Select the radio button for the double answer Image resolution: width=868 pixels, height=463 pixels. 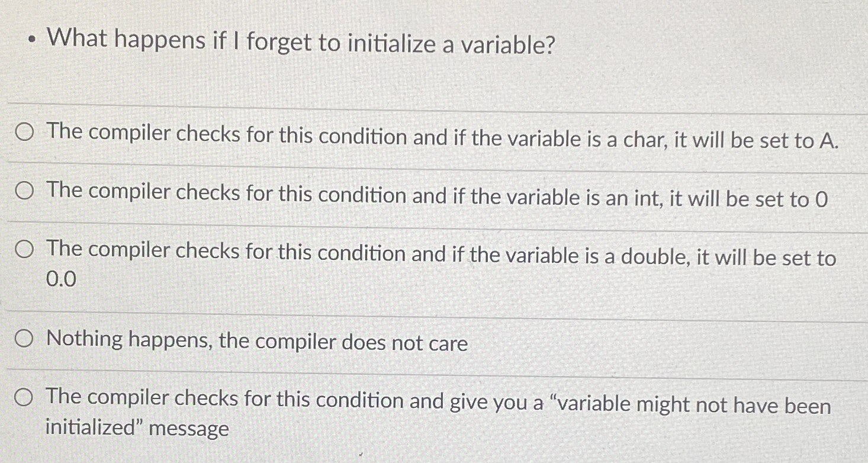(x=24, y=250)
